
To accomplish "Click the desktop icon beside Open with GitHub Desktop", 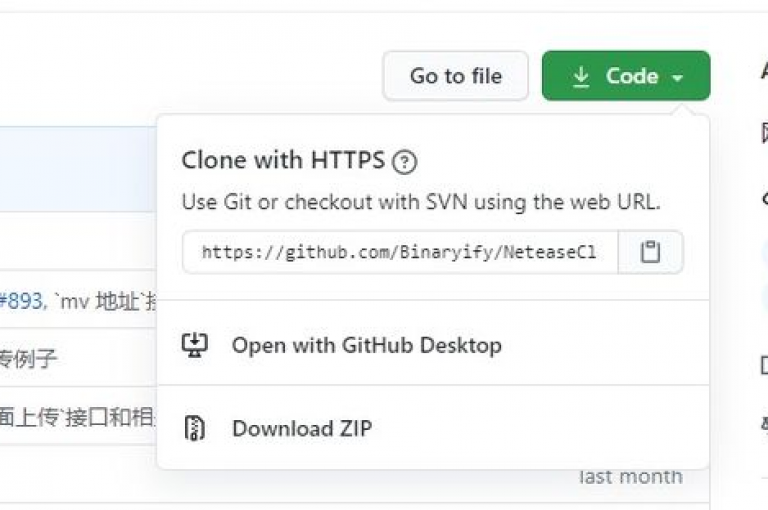I will [x=195, y=345].
